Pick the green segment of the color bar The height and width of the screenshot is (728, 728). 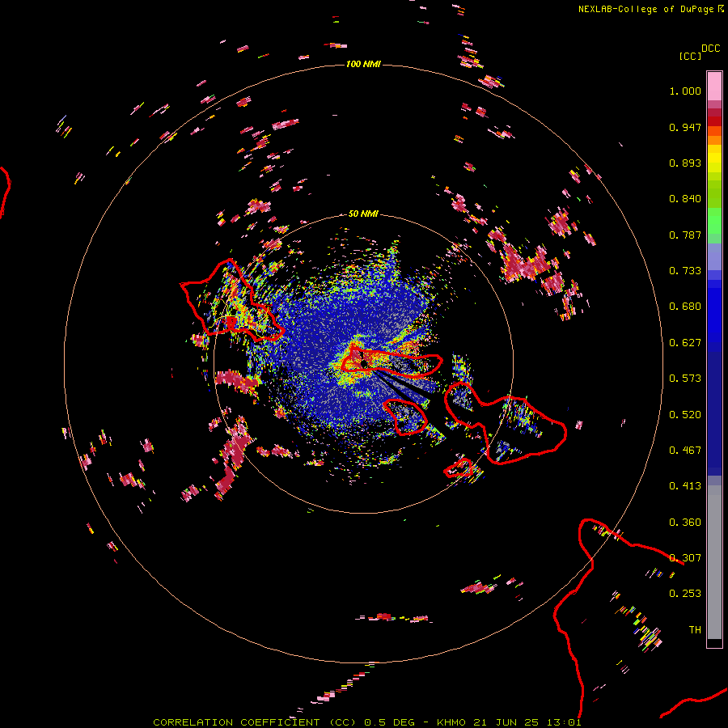click(x=714, y=221)
